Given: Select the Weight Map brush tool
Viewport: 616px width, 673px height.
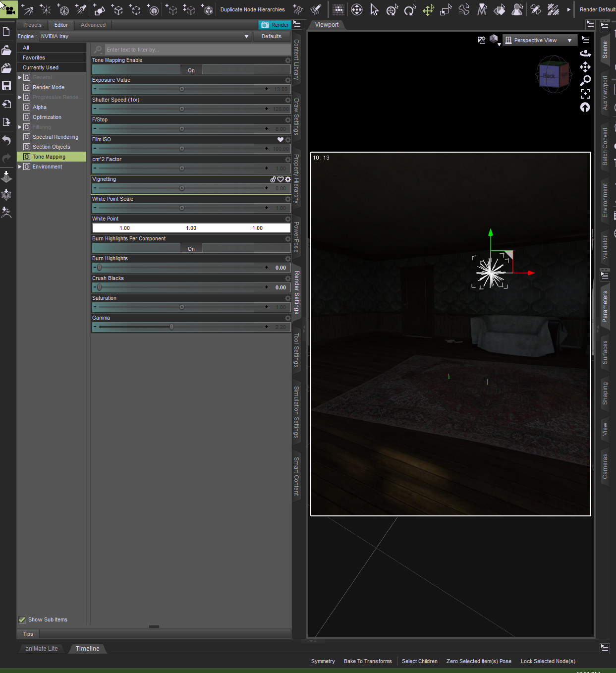Looking at the screenshot, I should [535, 9].
